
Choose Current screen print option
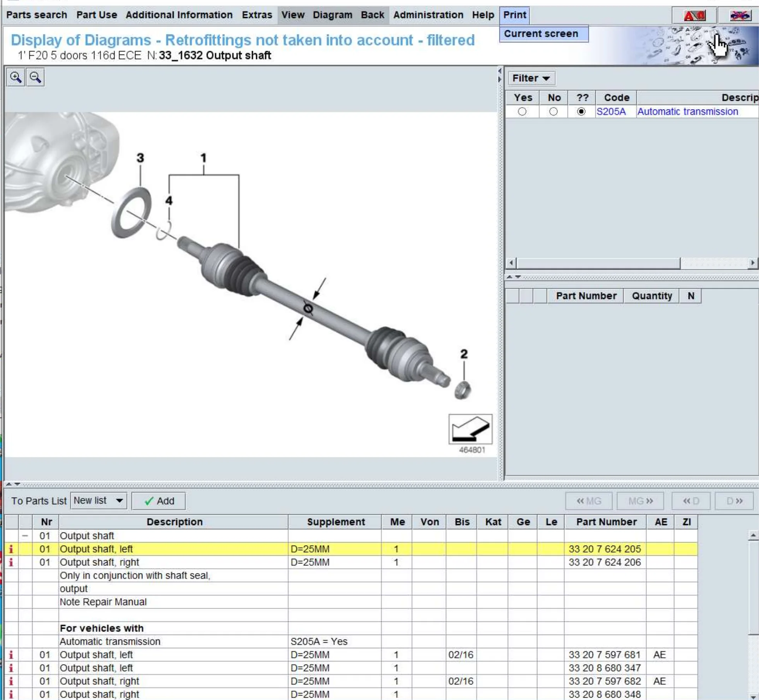coord(544,34)
